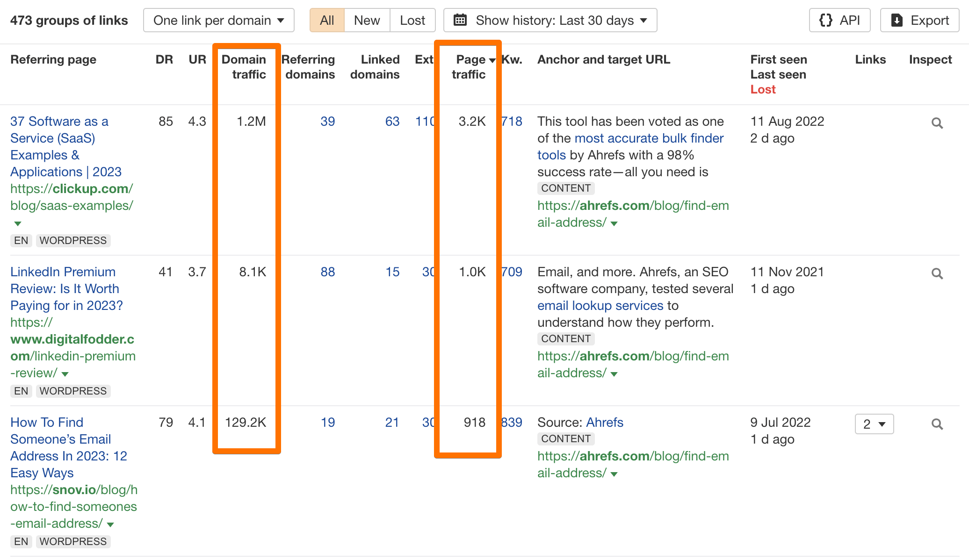Click the calendar icon beside Show history

tap(461, 20)
